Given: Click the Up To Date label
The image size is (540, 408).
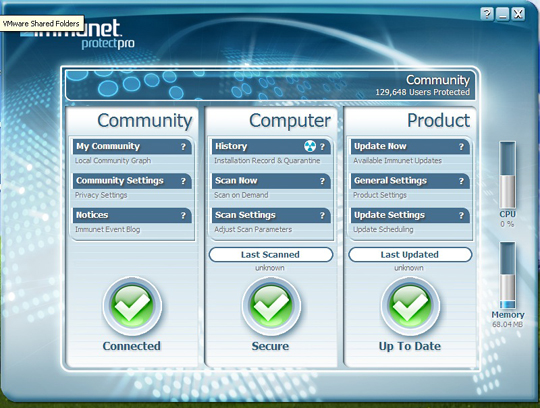Looking at the screenshot, I should tap(410, 346).
